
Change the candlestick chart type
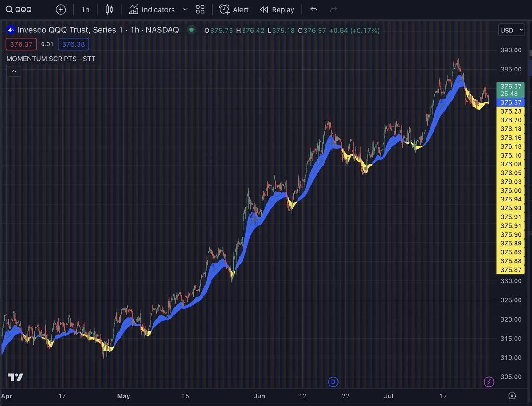point(110,9)
